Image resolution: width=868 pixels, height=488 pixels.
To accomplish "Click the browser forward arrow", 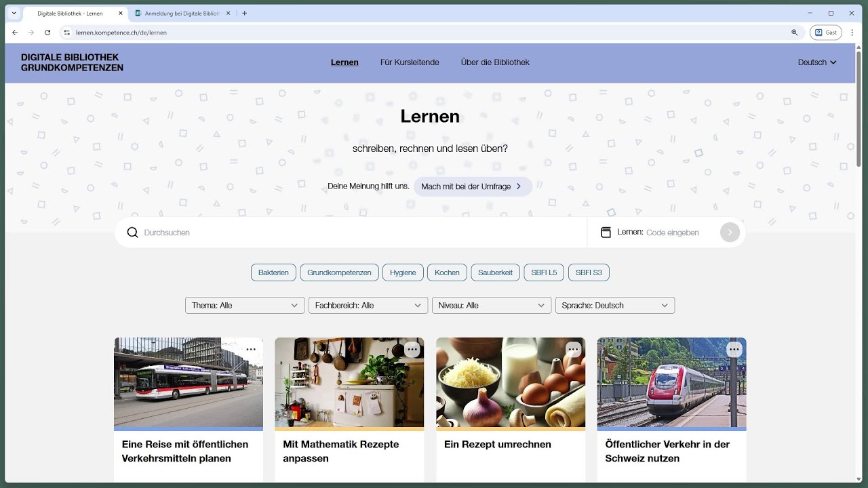I will pyautogui.click(x=31, y=33).
